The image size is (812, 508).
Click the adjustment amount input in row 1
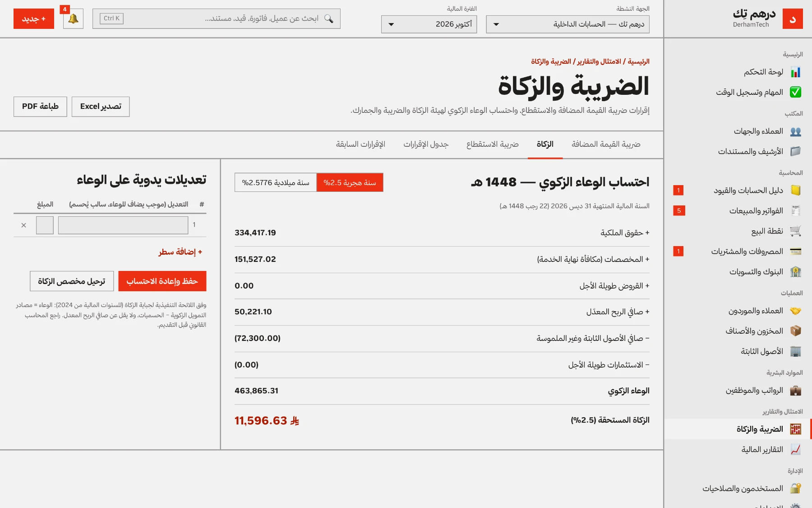45,225
